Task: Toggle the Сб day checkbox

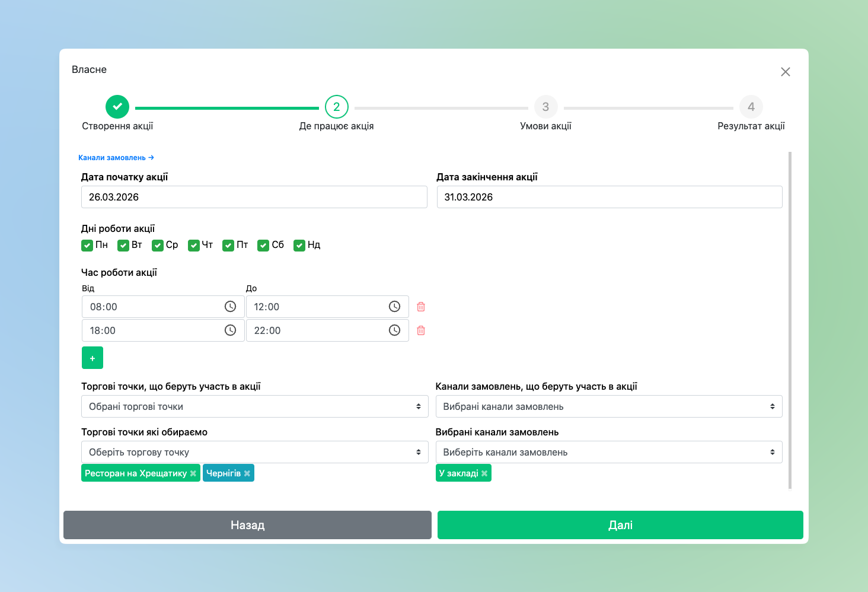Action: (x=263, y=246)
